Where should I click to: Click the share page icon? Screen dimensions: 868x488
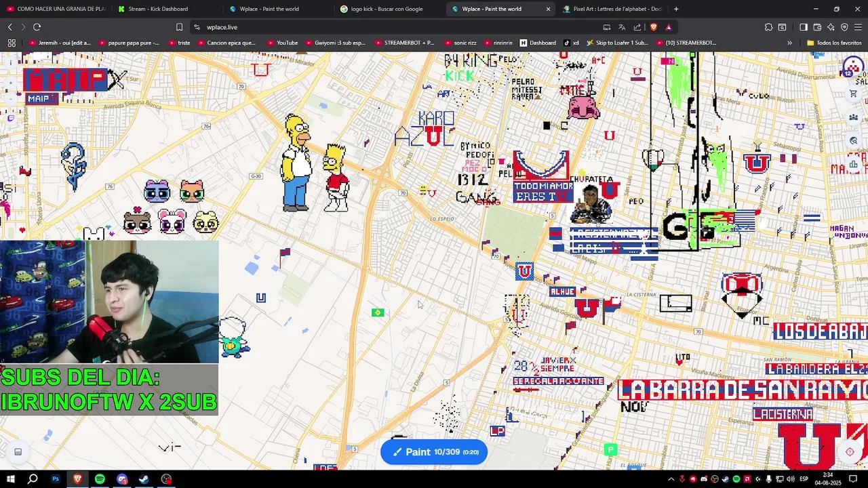[637, 27]
